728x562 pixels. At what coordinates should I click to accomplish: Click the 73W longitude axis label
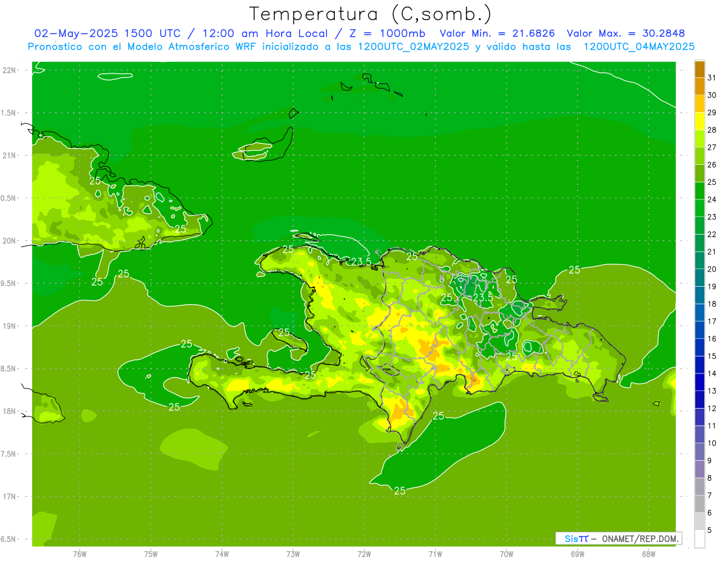coord(293,554)
